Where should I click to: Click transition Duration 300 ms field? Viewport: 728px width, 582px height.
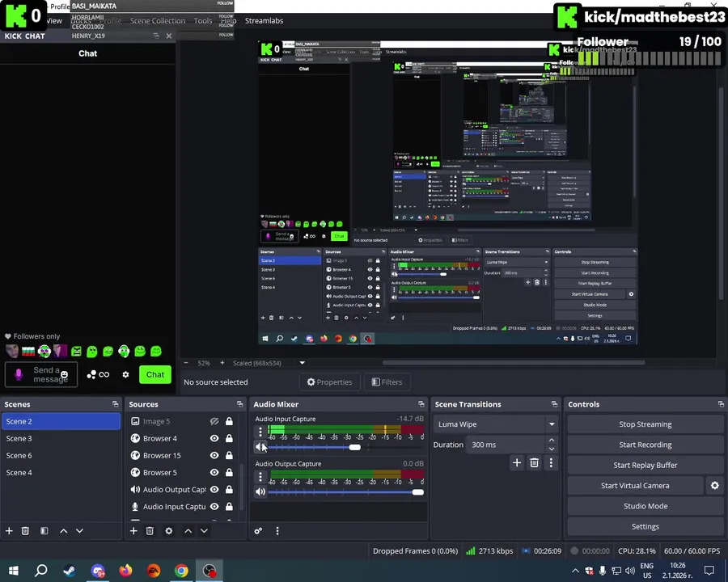tap(505, 445)
